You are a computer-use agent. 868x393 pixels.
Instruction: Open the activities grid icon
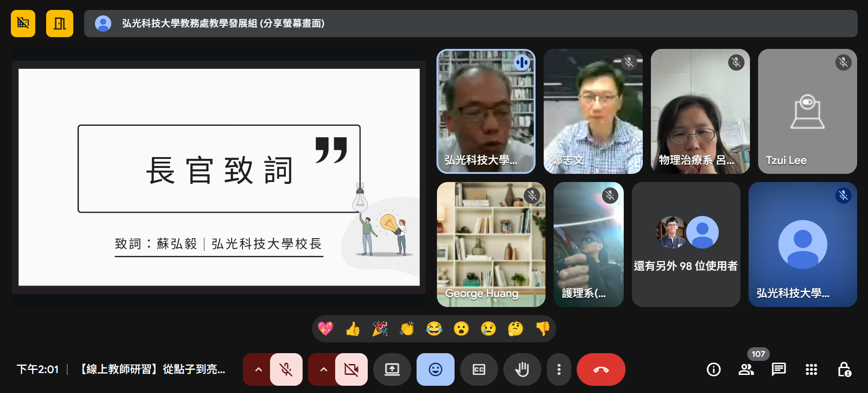811,369
